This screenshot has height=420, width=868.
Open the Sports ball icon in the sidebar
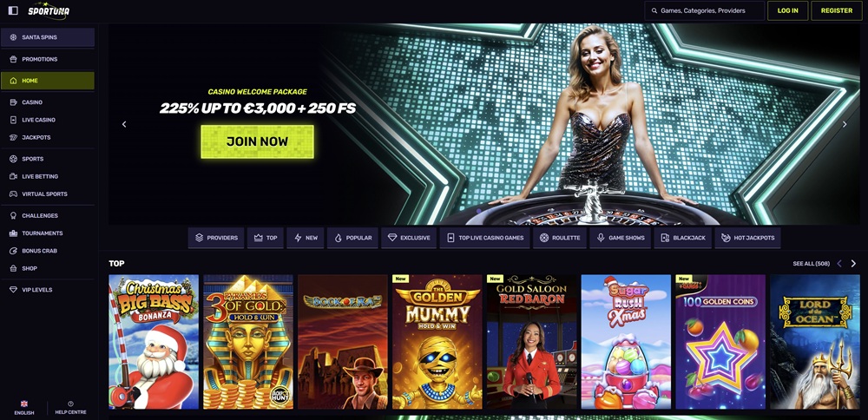coord(13,159)
